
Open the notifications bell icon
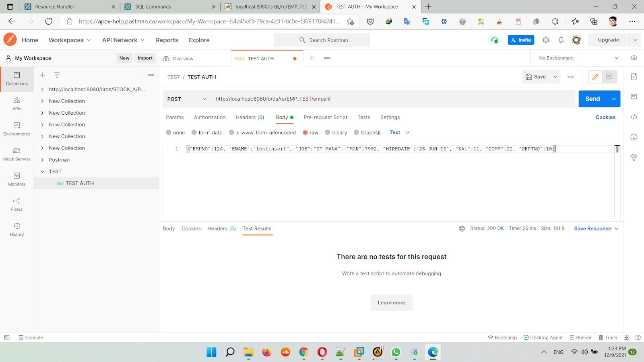click(x=561, y=40)
